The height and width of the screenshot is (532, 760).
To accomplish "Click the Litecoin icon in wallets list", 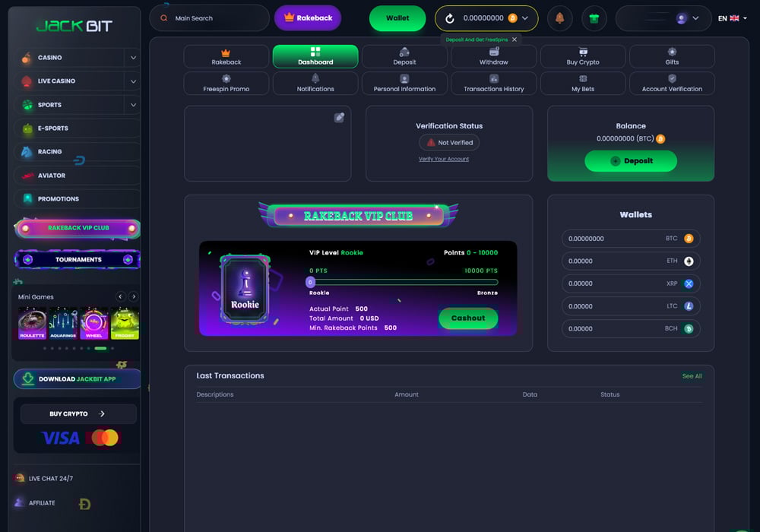I will 689,306.
